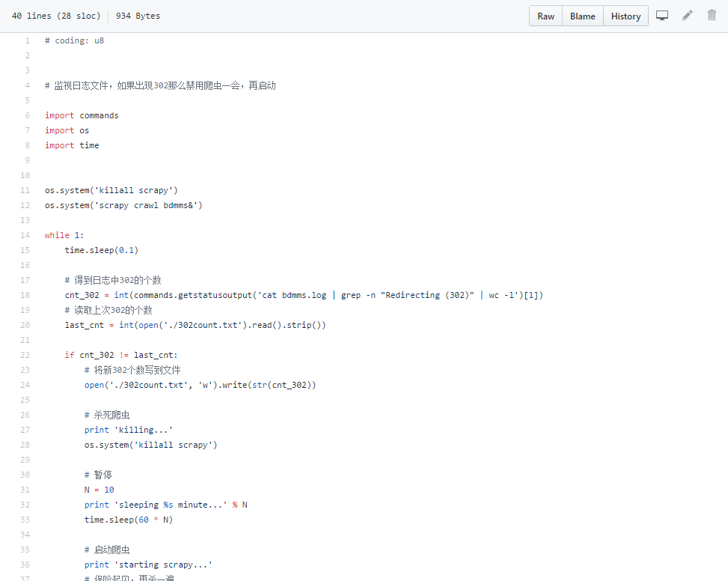
Task: Click the 'import time' line
Action: [72, 145]
